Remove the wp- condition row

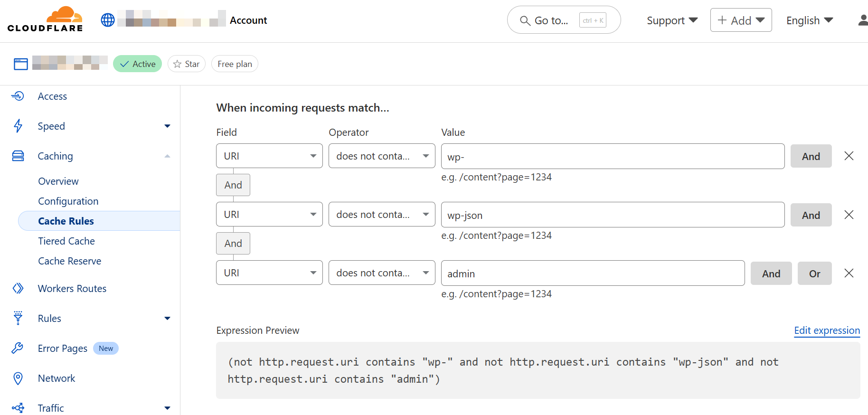(849, 156)
